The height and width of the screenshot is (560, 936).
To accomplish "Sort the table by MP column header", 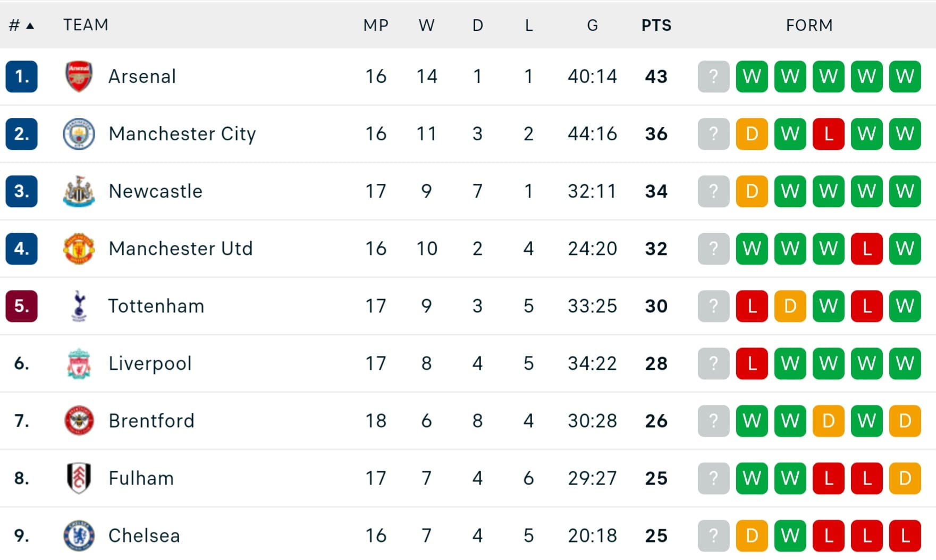I will pos(376,25).
